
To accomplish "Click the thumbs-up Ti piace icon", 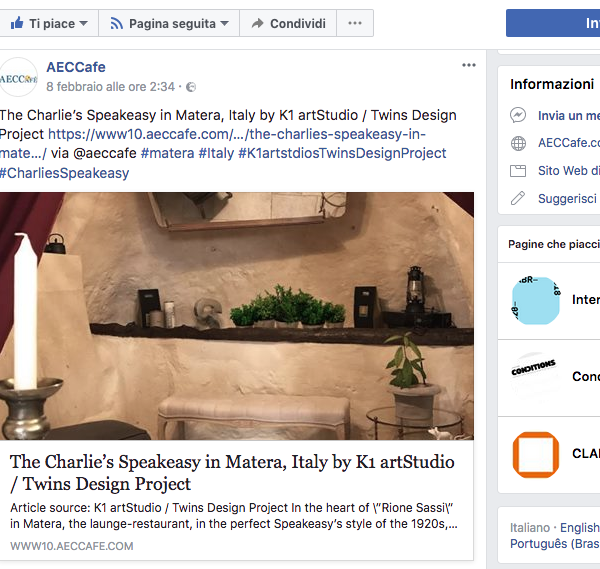I will [17, 23].
